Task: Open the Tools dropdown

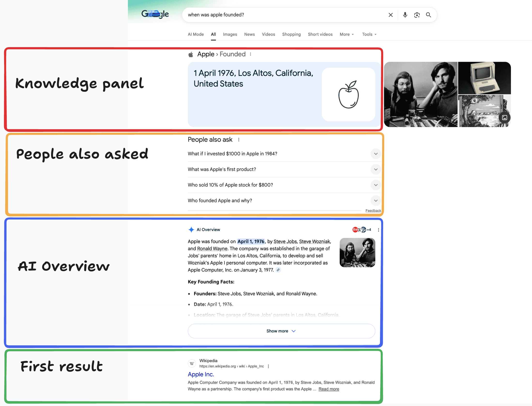Action: [369, 34]
